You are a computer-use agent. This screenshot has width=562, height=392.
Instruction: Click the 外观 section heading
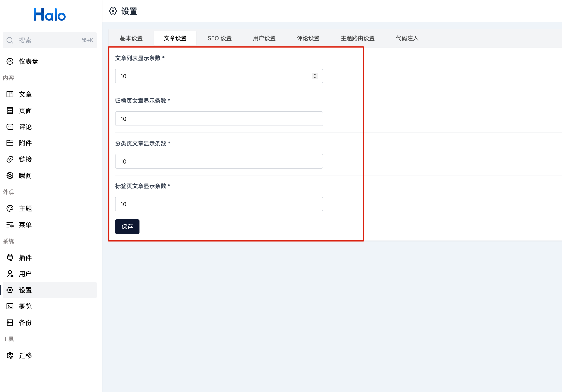(x=8, y=192)
